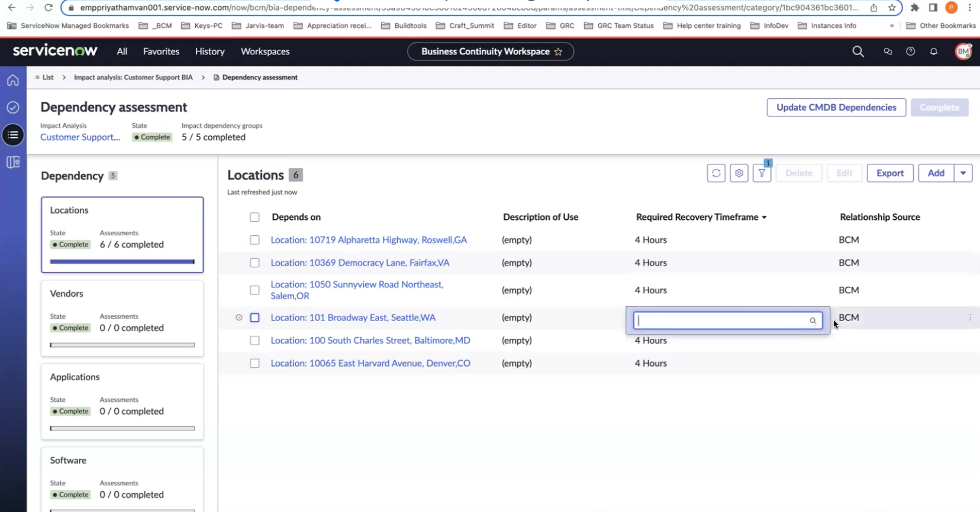Viewport: 980px width, 512px height.
Task: Select the Locations dependency card
Action: click(x=122, y=235)
